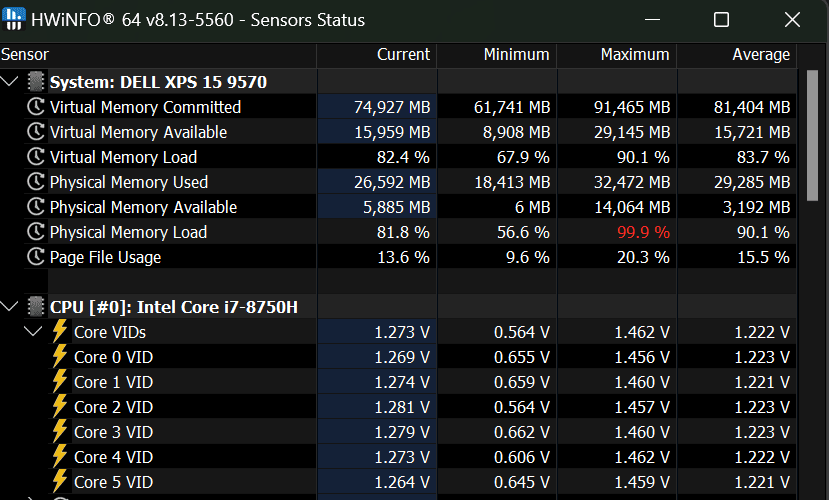Select the Core 2 VID row label
The image size is (829, 500).
point(114,407)
